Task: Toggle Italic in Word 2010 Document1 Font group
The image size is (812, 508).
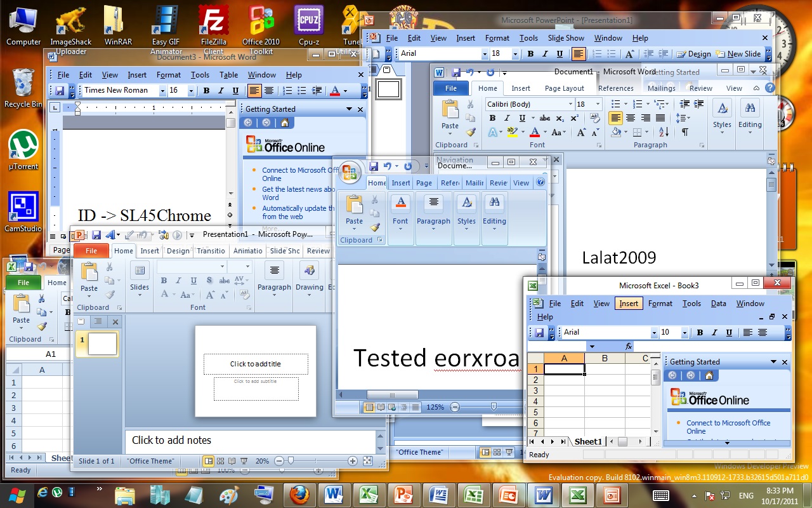Action: point(507,118)
